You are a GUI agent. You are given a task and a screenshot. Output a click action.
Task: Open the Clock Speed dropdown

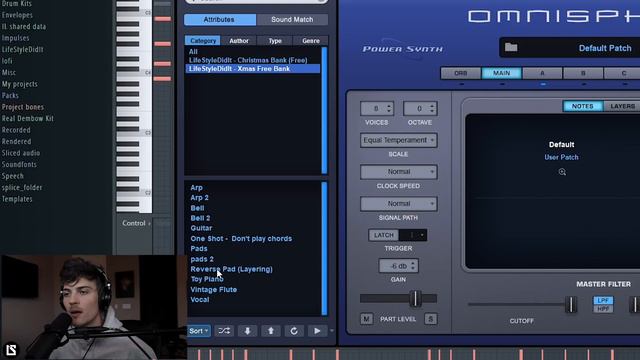tap(398, 172)
